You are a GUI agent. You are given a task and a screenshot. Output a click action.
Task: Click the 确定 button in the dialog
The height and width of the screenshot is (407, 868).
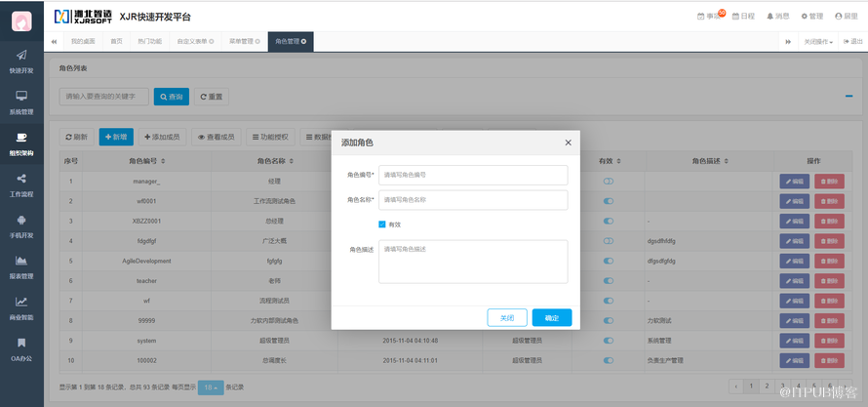552,317
